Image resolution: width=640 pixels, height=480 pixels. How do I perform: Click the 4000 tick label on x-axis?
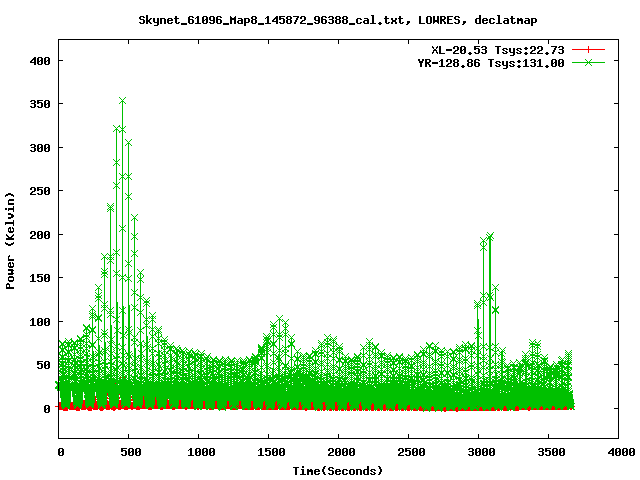(x=618, y=453)
